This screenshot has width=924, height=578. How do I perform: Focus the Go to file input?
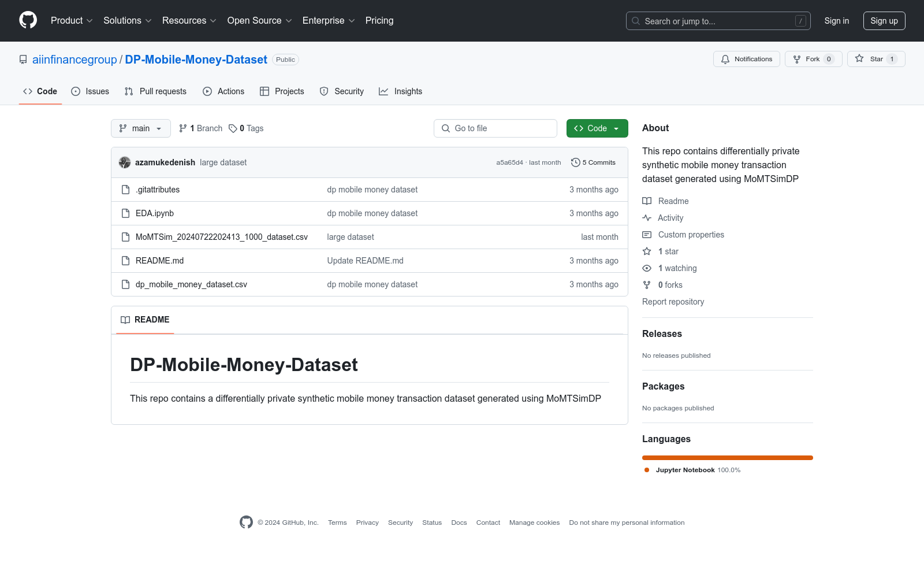(495, 128)
